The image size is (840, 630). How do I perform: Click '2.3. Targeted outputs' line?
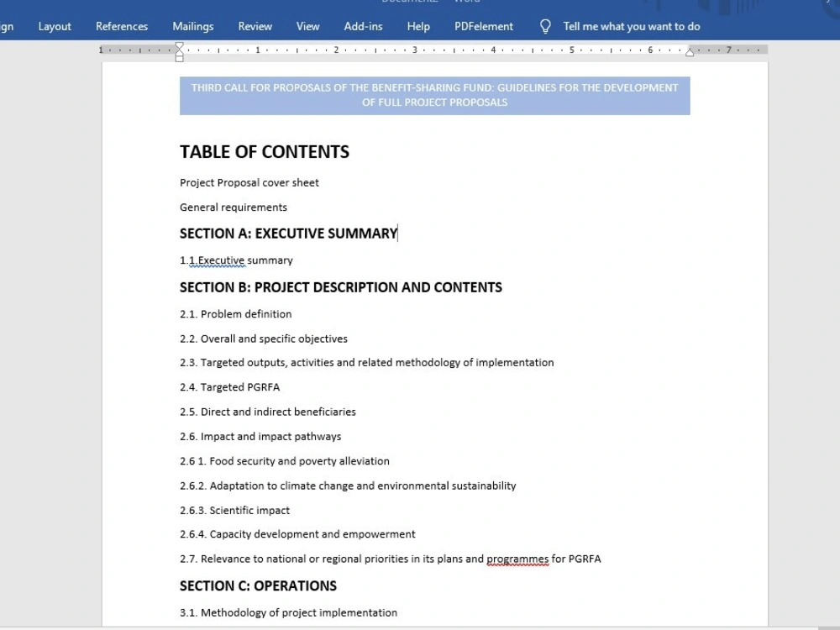click(366, 363)
